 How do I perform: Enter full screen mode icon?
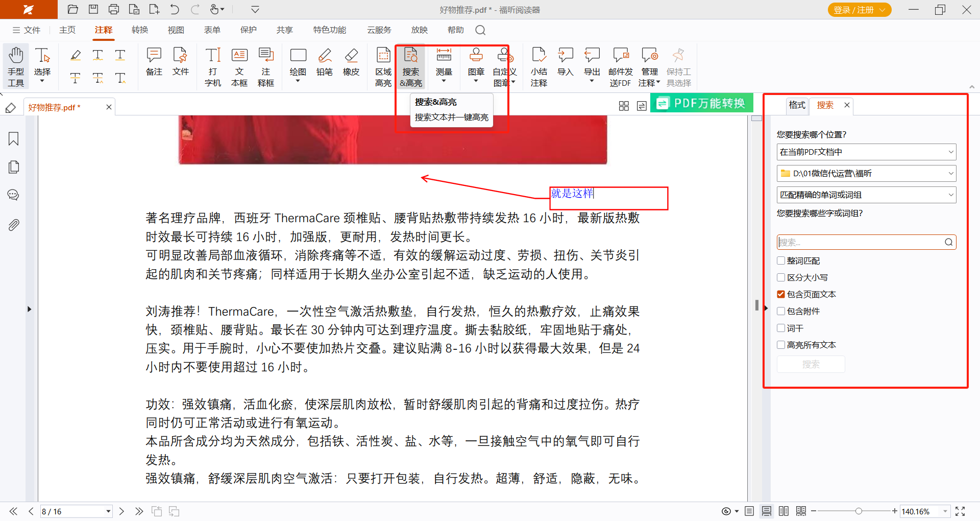pos(960,511)
